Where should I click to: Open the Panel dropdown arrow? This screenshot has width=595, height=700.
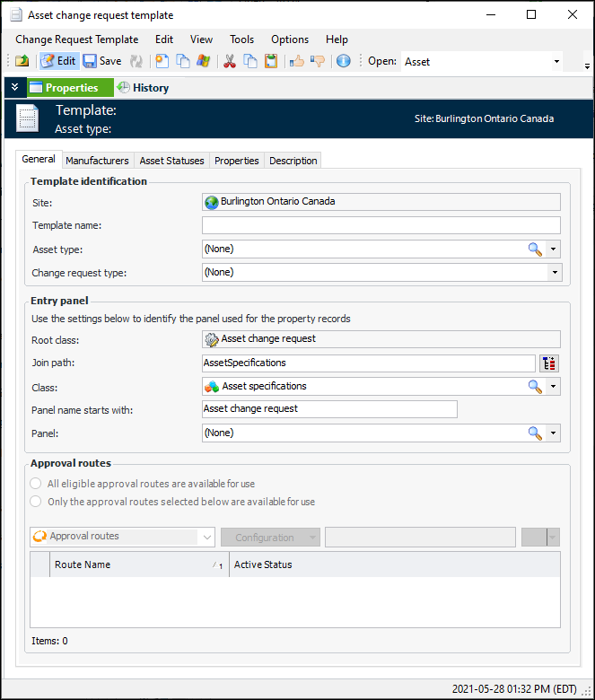[x=555, y=433]
